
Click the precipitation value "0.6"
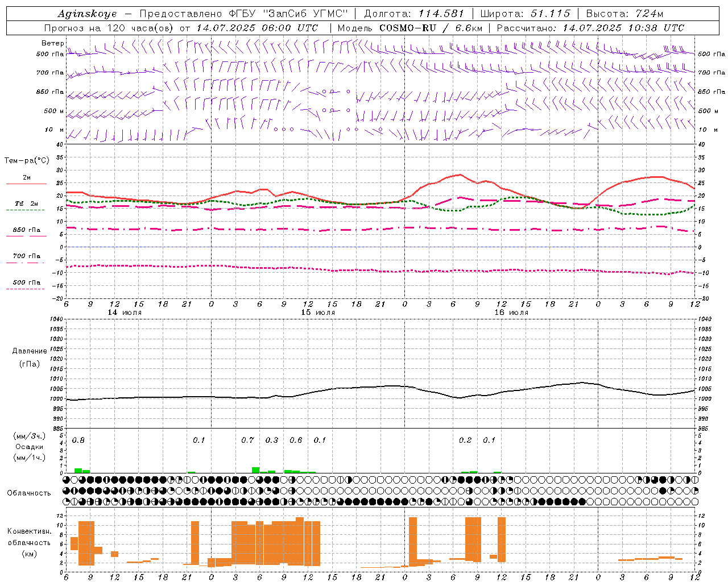(296, 440)
